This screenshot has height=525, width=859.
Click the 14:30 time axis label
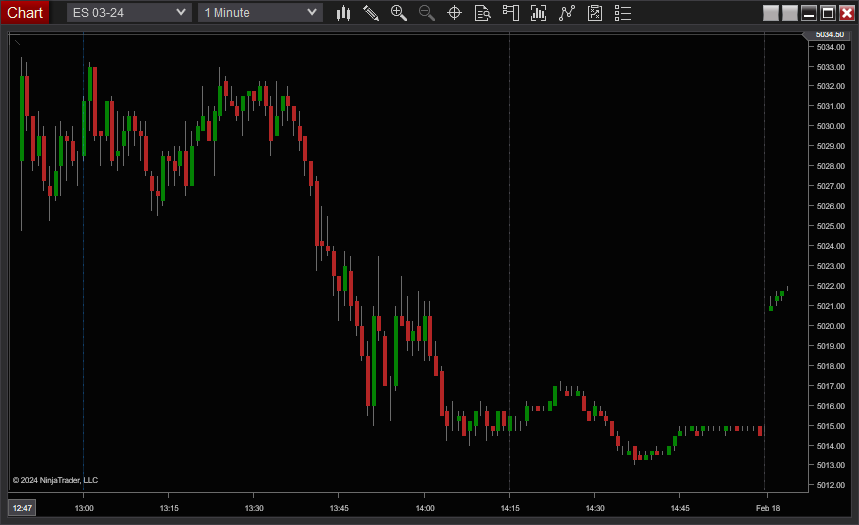click(595, 508)
